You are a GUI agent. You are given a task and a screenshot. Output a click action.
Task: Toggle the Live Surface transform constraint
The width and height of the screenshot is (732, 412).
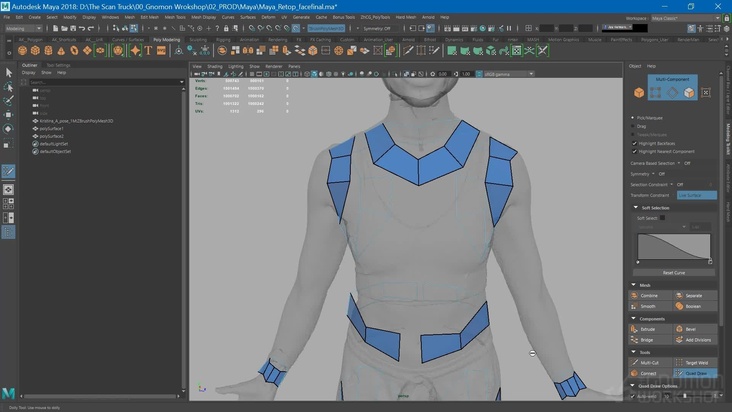coord(697,195)
